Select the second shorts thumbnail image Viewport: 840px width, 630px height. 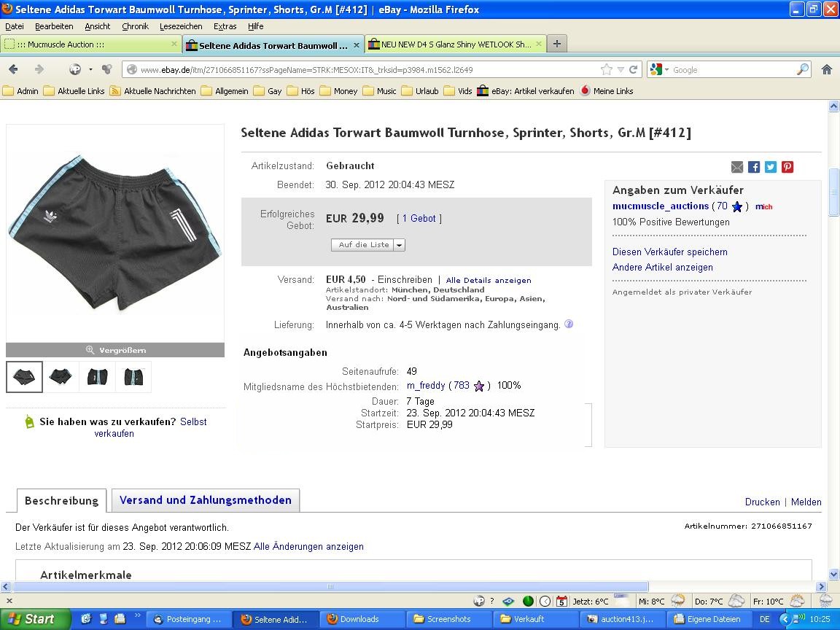tap(61, 377)
